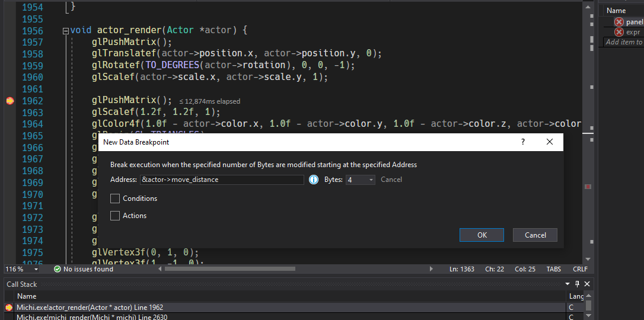Screen dimensions: 644x320
Task: Click the Call Stack pin icon
Action: click(x=577, y=284)
